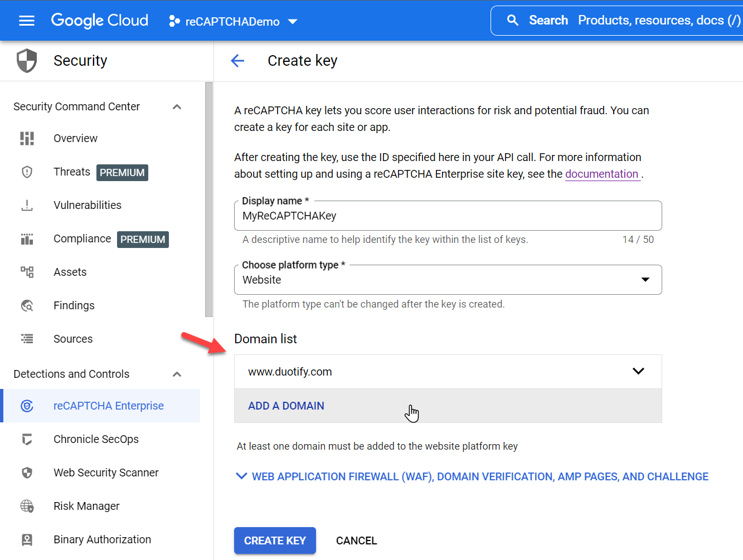The image size is (743, 560).
Task: Click the Findings search icon
Action: (27, 305)
